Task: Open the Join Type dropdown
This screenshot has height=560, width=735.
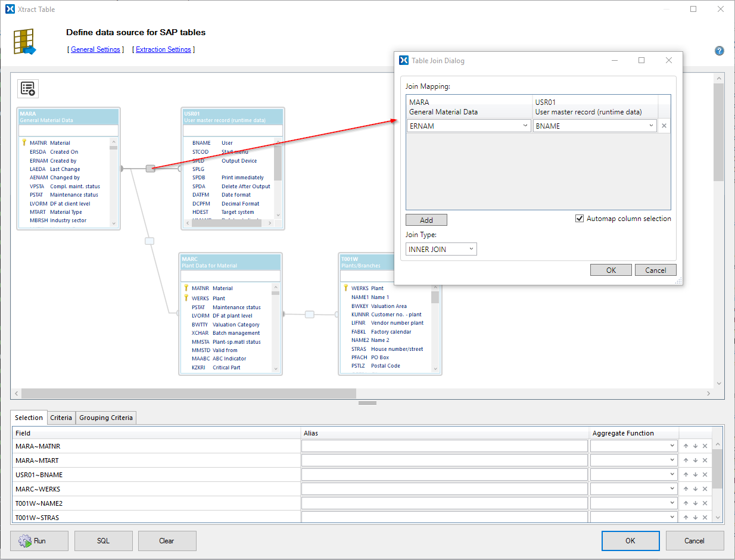Action: (441, 249)
